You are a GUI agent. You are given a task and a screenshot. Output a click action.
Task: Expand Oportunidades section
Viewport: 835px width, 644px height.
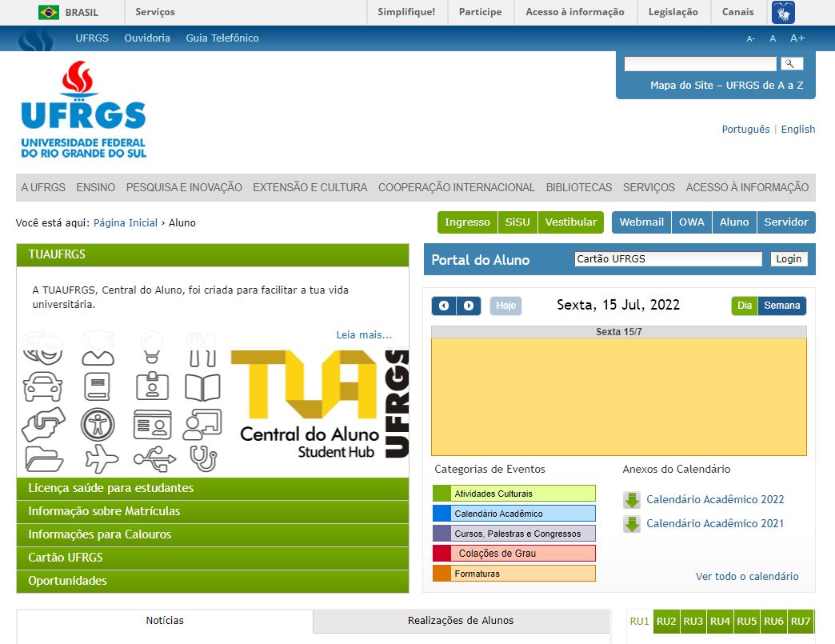pos(213,581)
